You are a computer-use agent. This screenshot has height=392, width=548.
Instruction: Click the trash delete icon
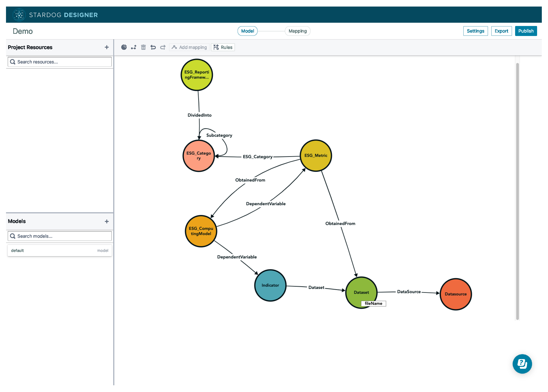(143, 47)
